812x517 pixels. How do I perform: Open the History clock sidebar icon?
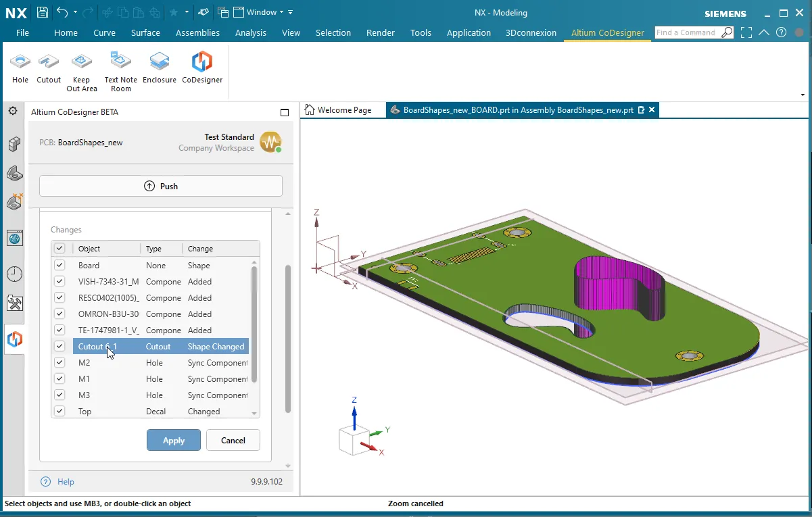[14, 274]
